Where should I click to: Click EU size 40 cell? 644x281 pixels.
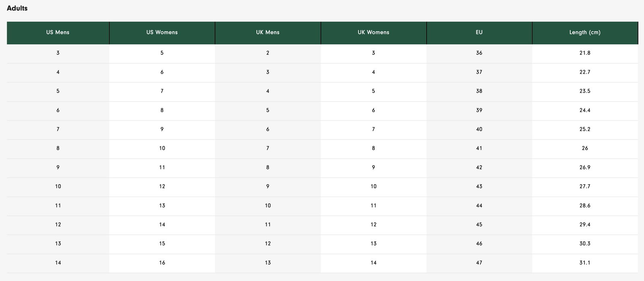(x=479, y=129)
